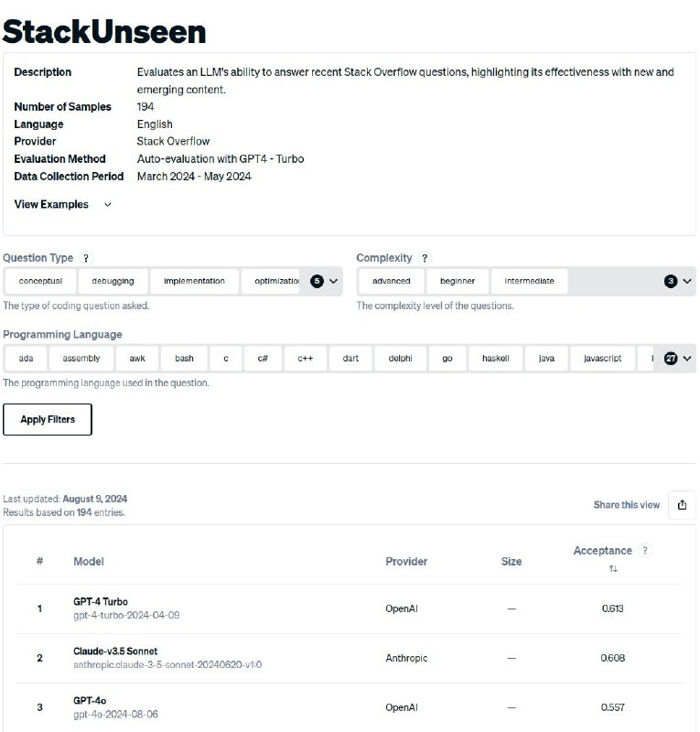Click the Provider column header
Image resolution: width=700 pixels, height=732 pixels.
406,561
